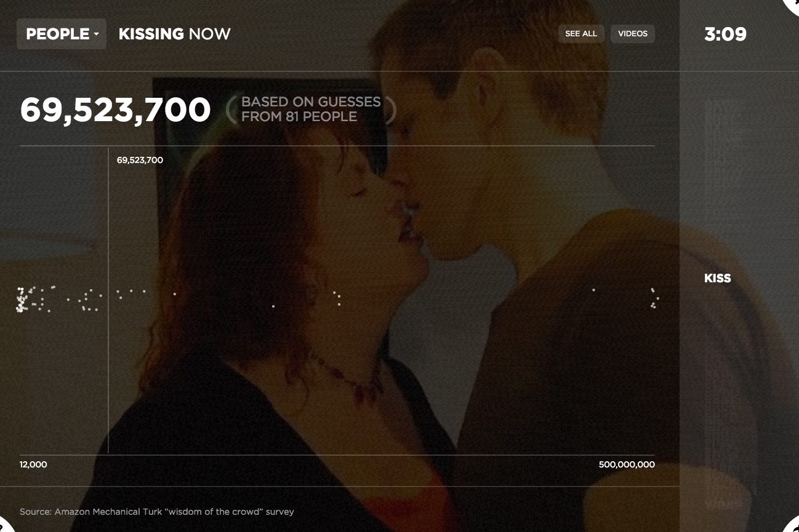Image resolution: width=799 pixels, height=532 pixels.
Task: Click guess dots near the 500,000,000 end
Action: [x=654, y=298]
